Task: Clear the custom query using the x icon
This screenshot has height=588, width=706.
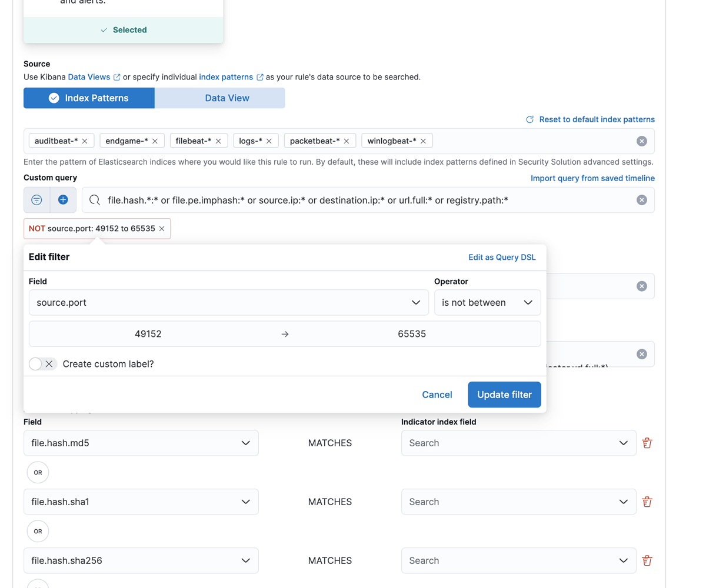Action: coord(641,200)
